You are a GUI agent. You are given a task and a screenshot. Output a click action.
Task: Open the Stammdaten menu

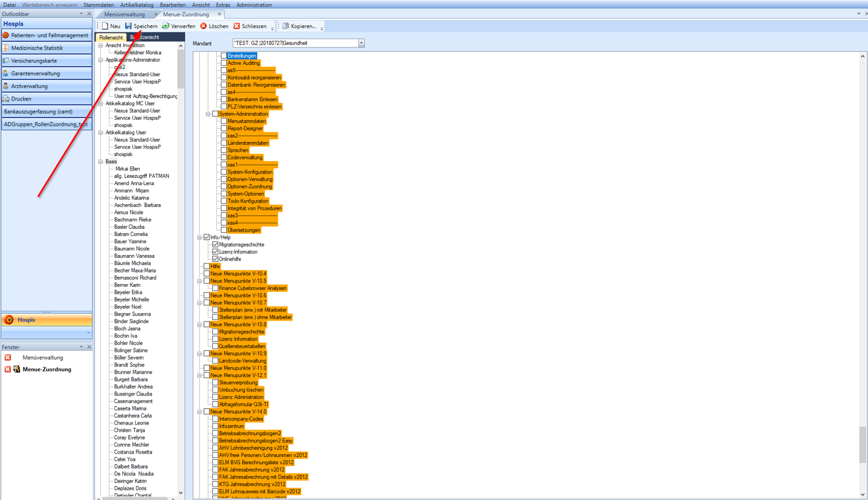coord(98,5)
